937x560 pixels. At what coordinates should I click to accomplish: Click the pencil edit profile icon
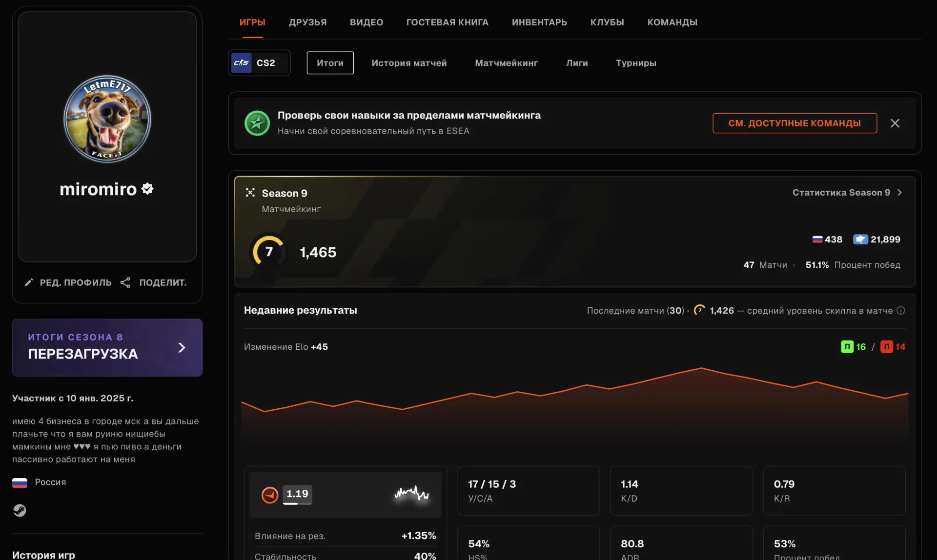point(29,282)
